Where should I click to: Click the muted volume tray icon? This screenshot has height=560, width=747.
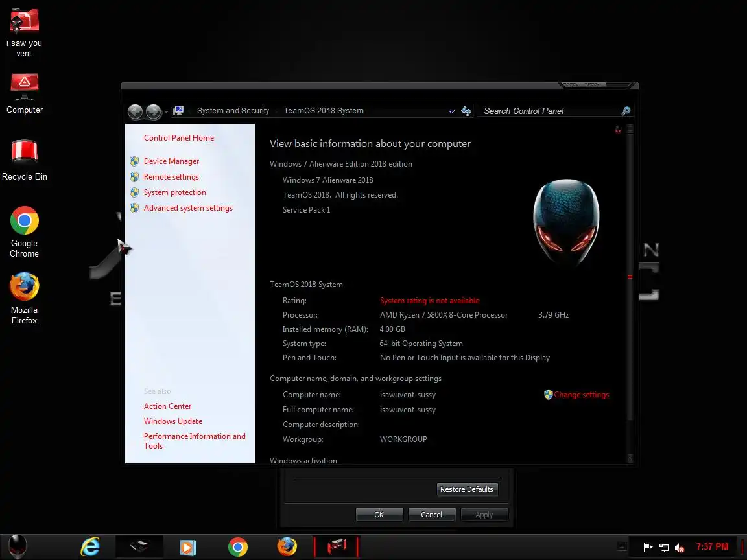coord(680,548)
